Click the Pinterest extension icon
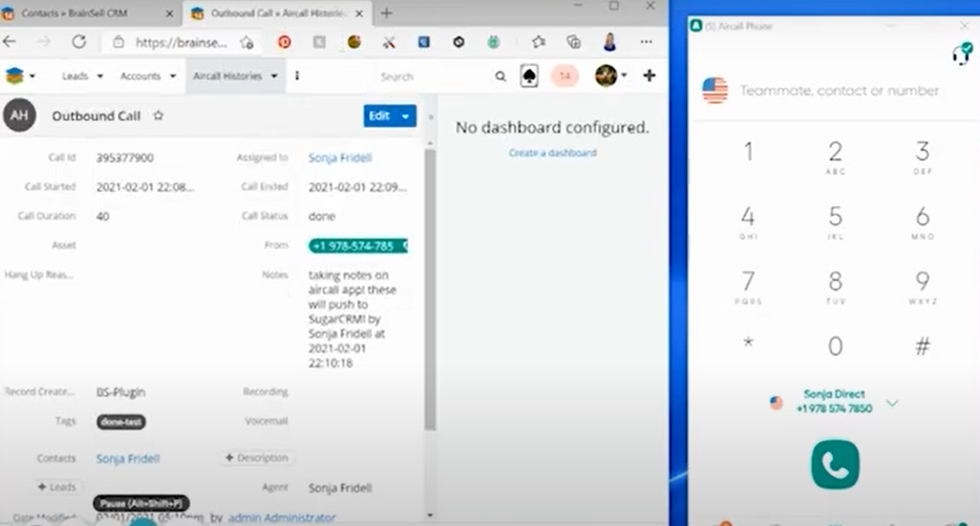 [x=285, y=42]
